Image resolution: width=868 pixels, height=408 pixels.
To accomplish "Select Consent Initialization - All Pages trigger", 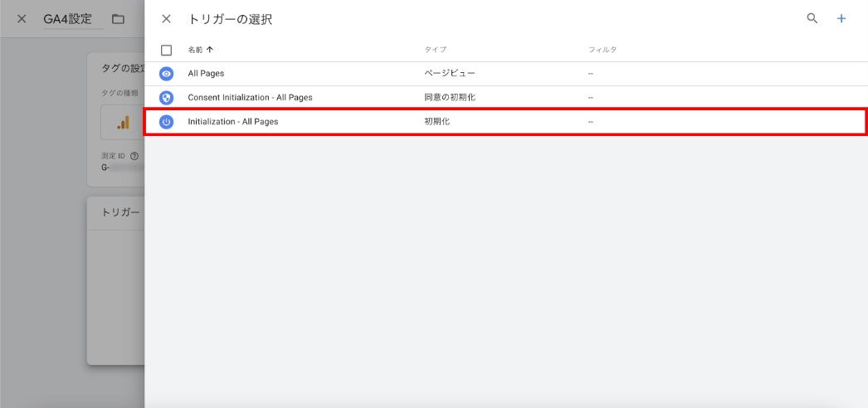I will [x=506, y=98].
